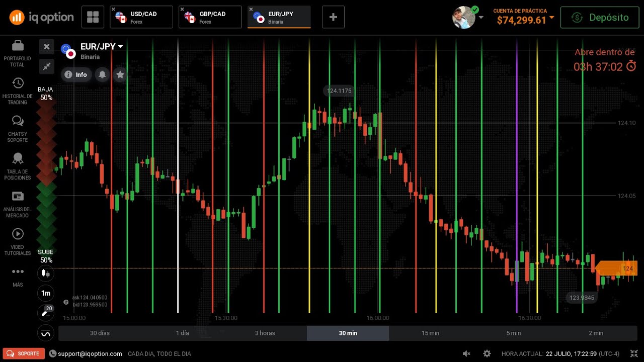The height and width of the screenshot is (362, 644).
Task: Click the 124.1175 high price label
Action: 339,91
